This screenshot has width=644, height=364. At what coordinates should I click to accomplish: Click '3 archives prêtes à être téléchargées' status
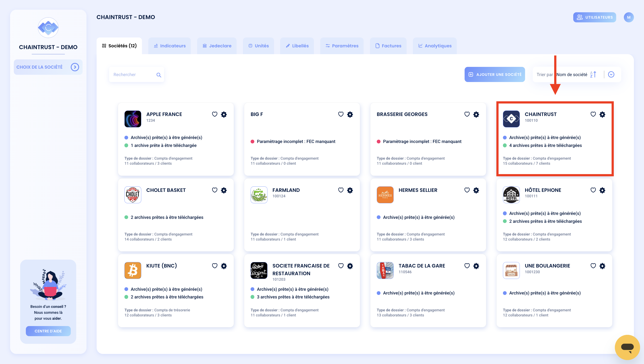tap(293, 297)
